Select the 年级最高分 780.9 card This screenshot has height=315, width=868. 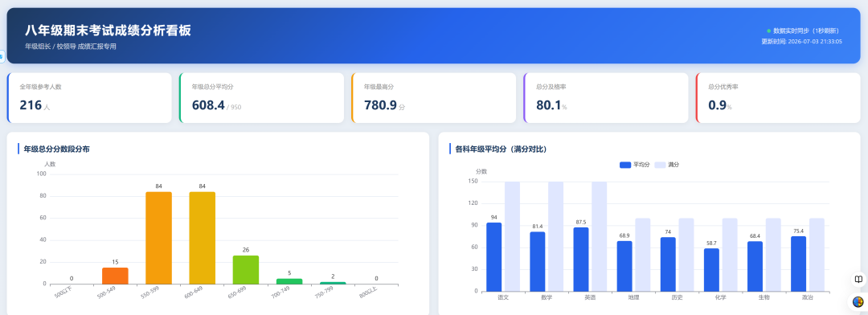tap(434, 97)
